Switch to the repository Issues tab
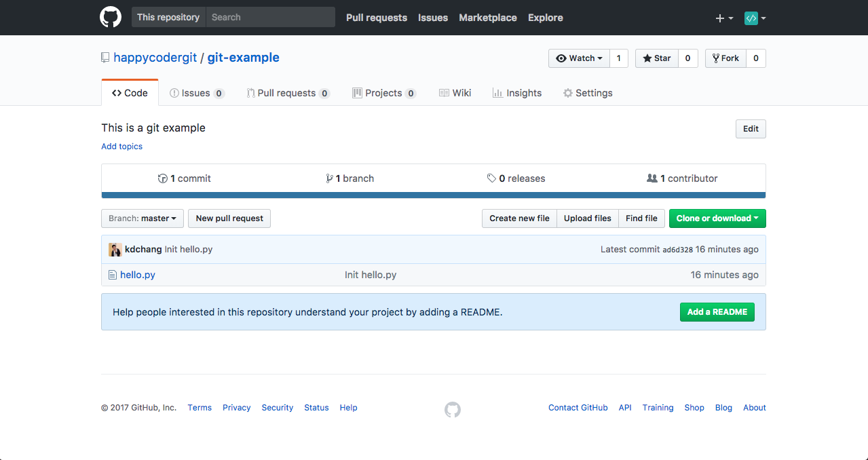This screenshot has width=868, height=460. pos(197,93)
